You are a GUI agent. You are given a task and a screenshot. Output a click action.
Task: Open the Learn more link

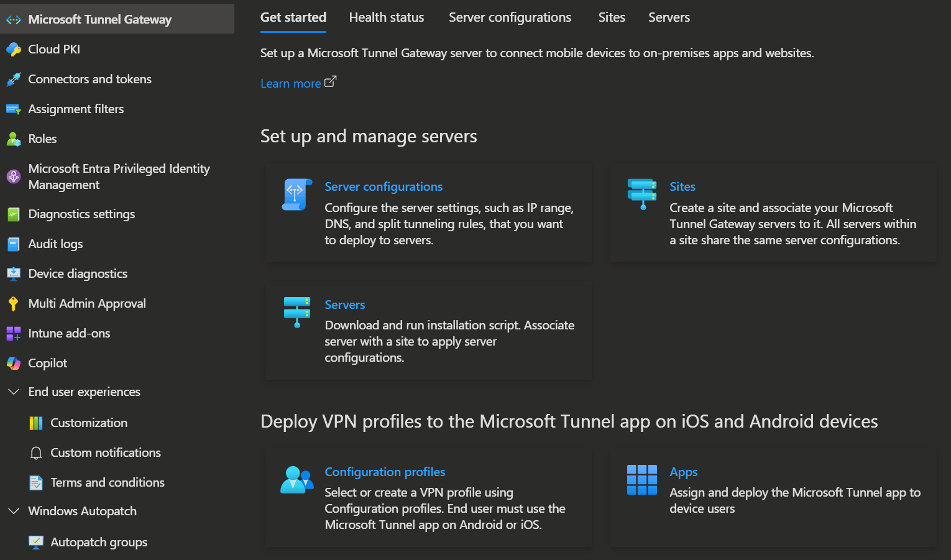291,83
